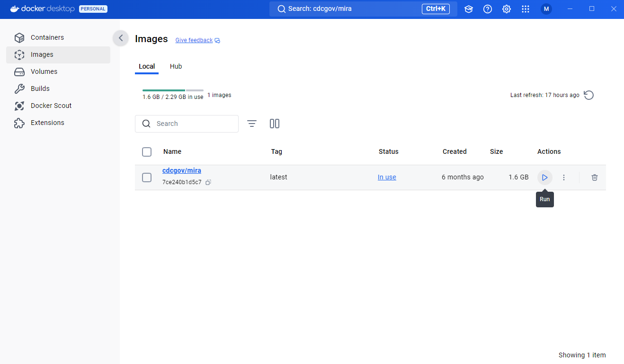
Task: Click the disk usage progress bar
Action: pos(173,90)
